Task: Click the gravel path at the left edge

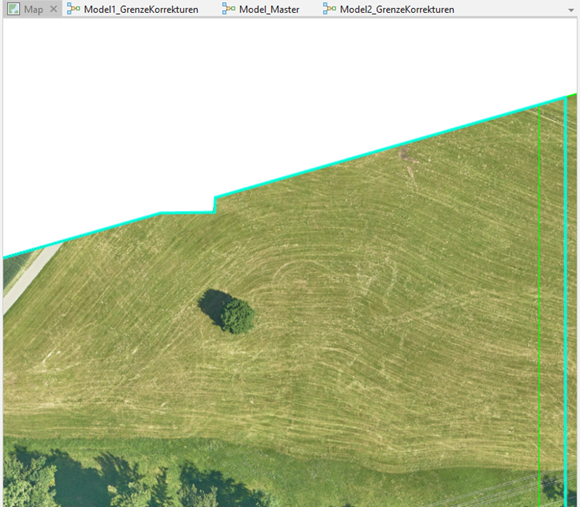Action: [x=30, y=277]
